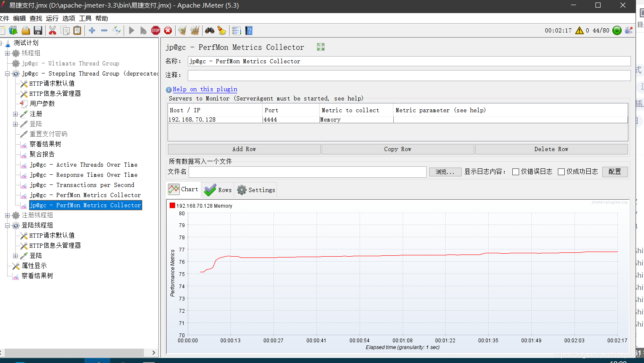Click the 注释 comment input field
The width and height of the screenshot is (644, 363).
pyautogui.click(x=409, y=75)
